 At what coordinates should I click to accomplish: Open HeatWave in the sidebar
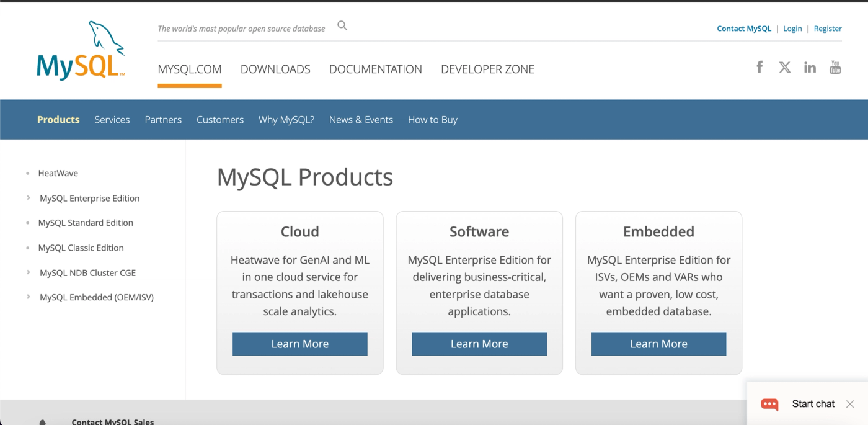click(58, 173)
